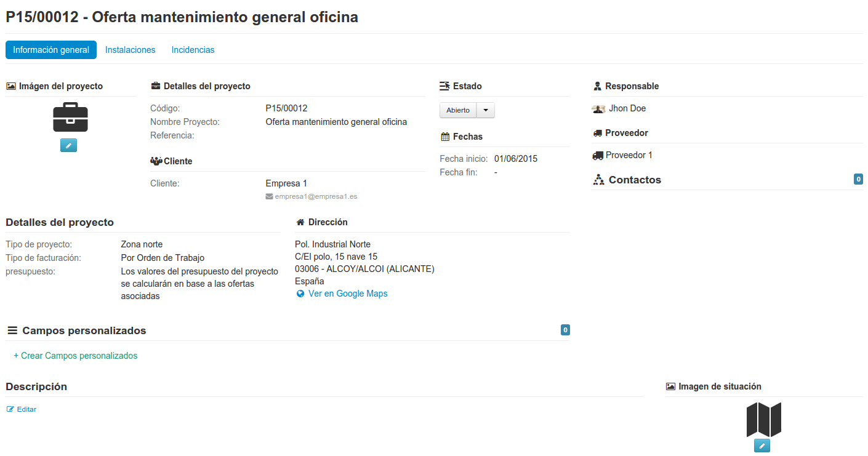Click the group icon beside Cliente heading
The width and height of the screenshot is (868, 456).
pos(156,161)
